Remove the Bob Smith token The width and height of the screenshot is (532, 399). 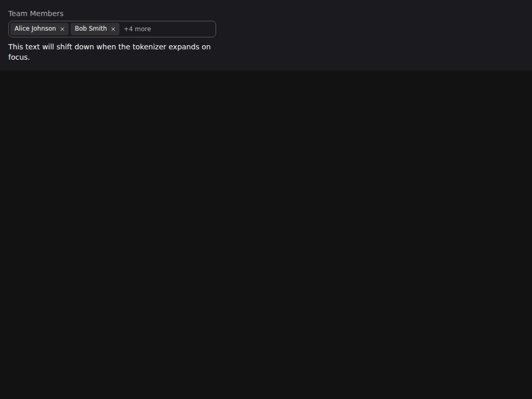(113, 29)
